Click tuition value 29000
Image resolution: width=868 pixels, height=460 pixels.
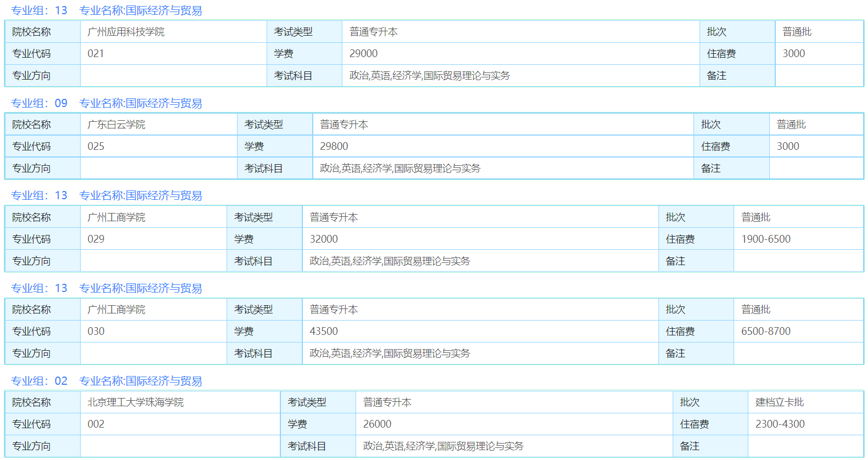tap(363, 54)
